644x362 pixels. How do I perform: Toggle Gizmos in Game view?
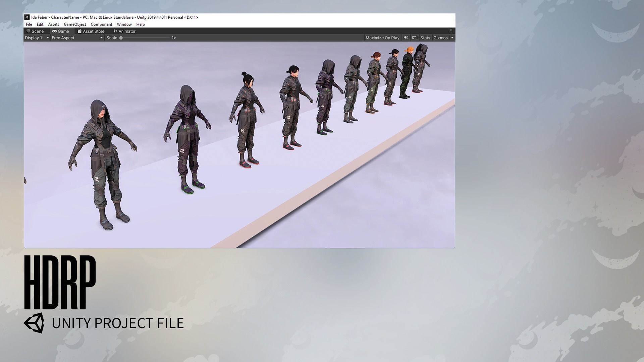(440, 38)
